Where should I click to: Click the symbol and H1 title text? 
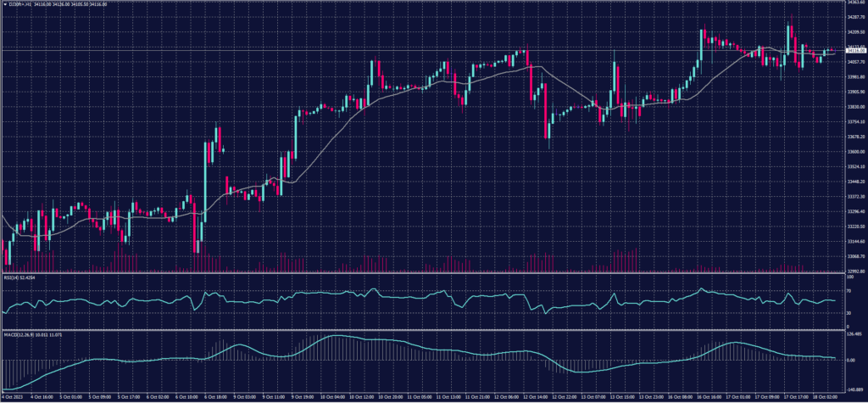tap(19, 3)
